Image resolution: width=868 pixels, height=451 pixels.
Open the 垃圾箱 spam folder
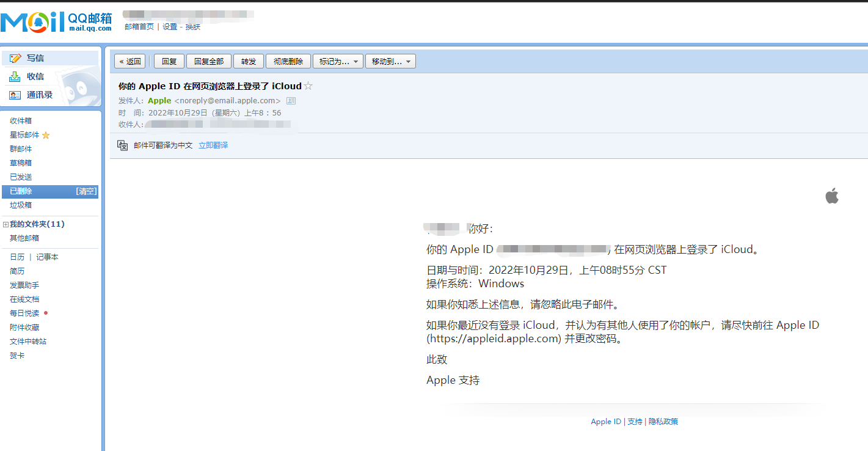click(x=21, y=205)
